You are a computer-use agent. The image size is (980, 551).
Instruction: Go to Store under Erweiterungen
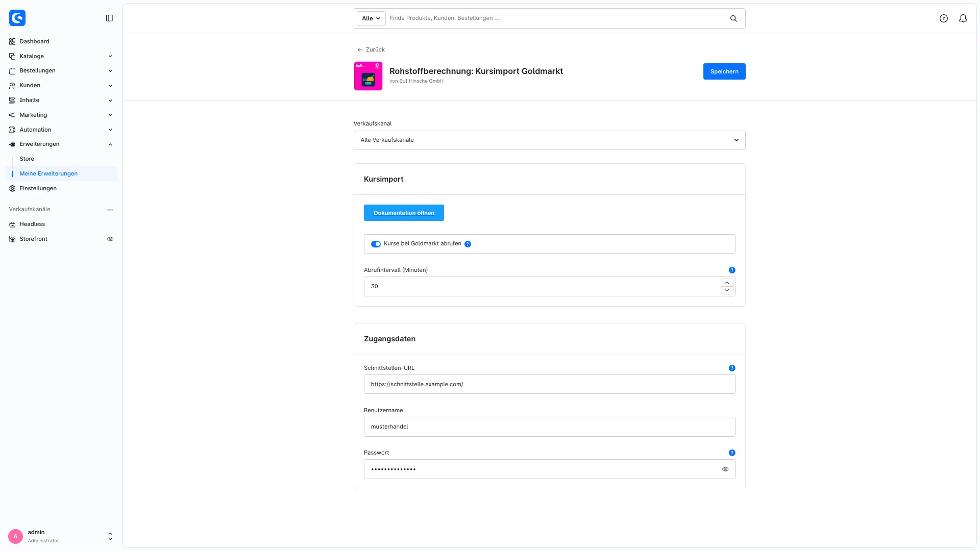(27, 159)
